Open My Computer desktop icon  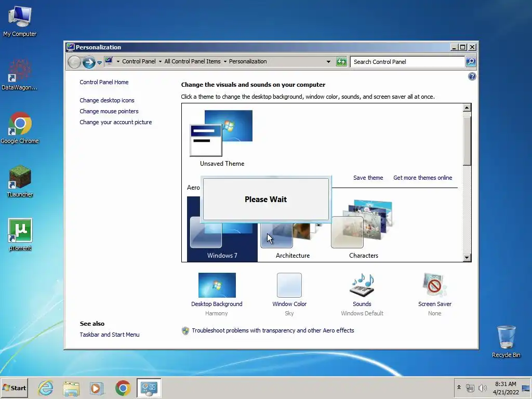pyautogui.click(x=20, y=20)
